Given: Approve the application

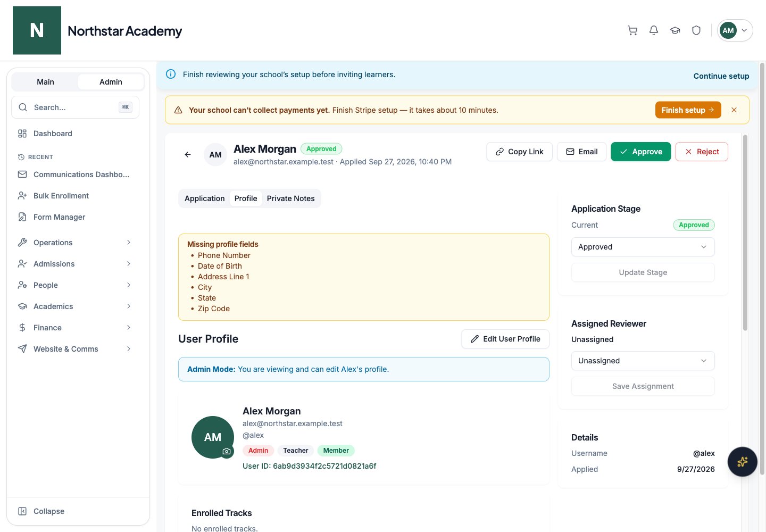Looking at the screenshot, I should click(641, 152).
